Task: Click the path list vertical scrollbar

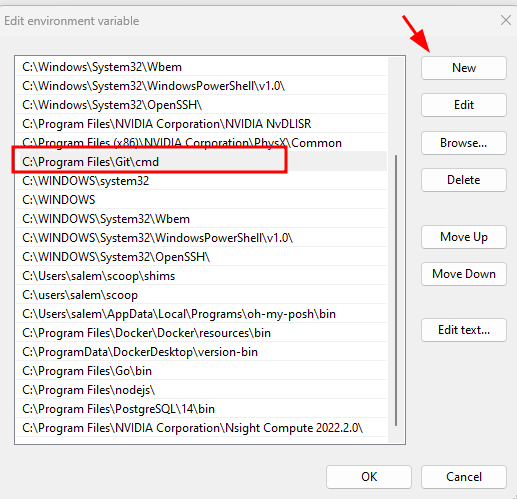Action: point(396,290)
